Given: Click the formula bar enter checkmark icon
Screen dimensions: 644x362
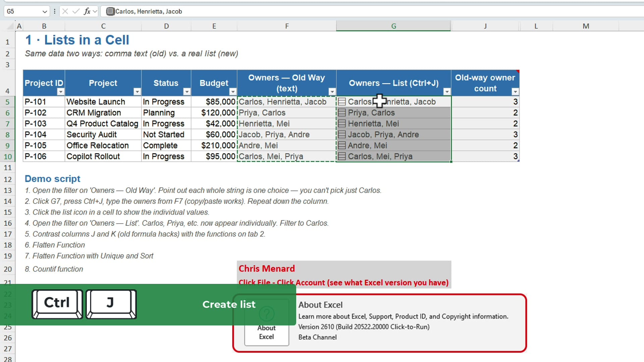Looking at the screenshot, I should coord(76,11).
